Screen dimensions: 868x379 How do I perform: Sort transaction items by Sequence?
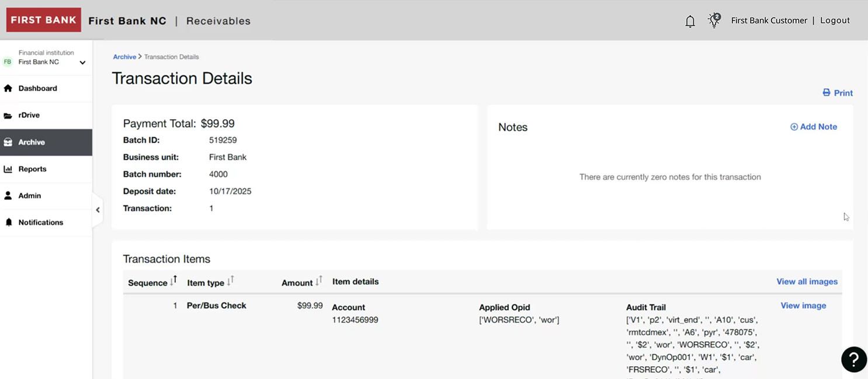tap(173, 281)
